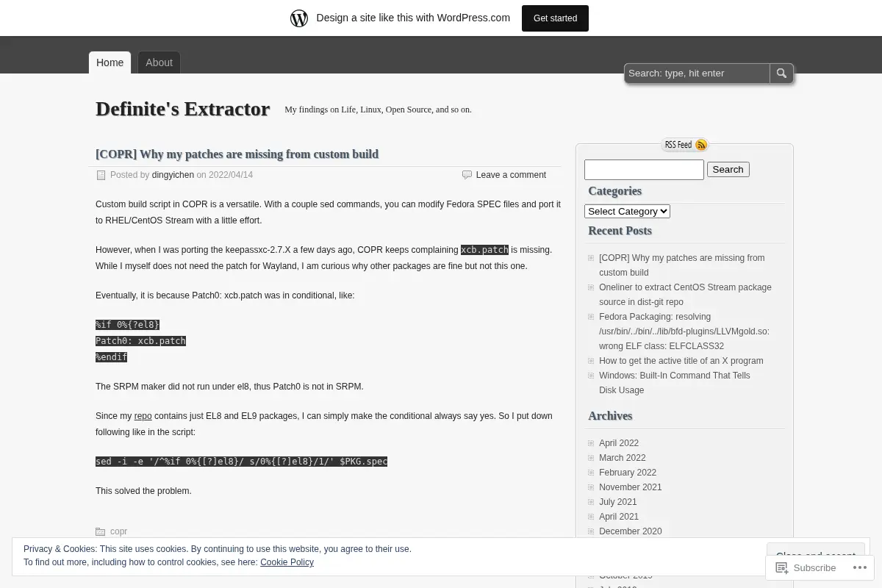Viewport: 882px width, 588px height.
Task: Open the COPR patches post title
Action: [x=237, y=154]
